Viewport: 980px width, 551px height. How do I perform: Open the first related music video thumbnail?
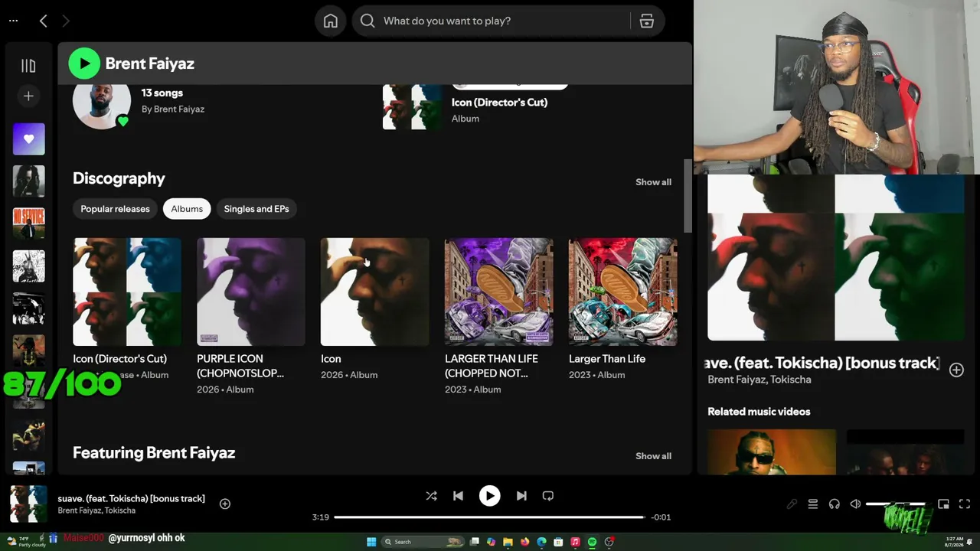click(772, 452)
